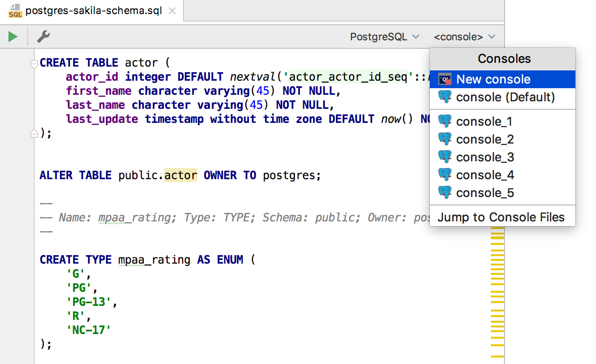Select console (Default) entry

click(502, 97)
